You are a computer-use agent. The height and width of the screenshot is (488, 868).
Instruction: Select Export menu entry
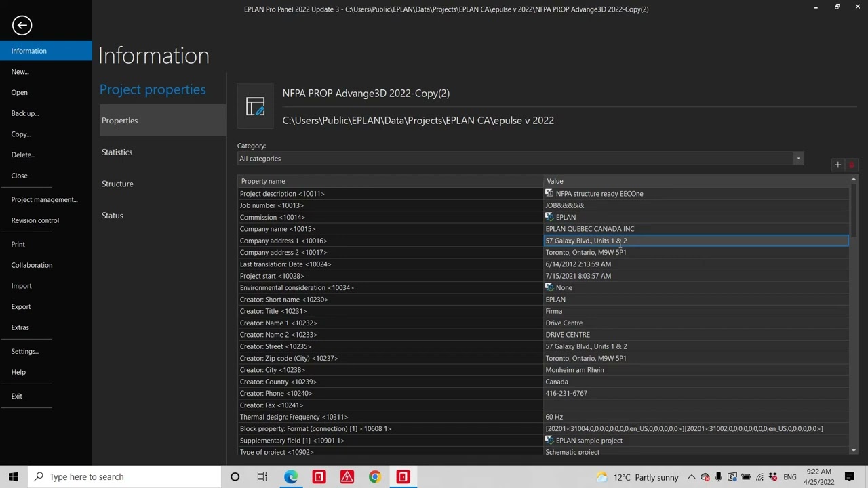[21, 306]
